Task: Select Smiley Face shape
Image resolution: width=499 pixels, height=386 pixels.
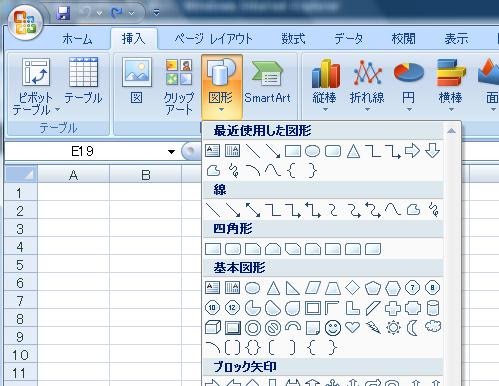Action: coord(333,328)
